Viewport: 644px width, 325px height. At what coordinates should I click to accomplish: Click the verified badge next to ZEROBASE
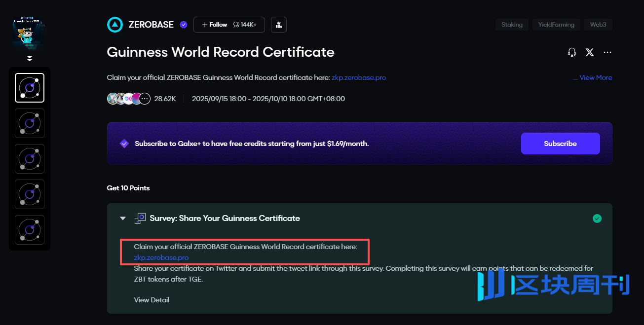point(184,25)
